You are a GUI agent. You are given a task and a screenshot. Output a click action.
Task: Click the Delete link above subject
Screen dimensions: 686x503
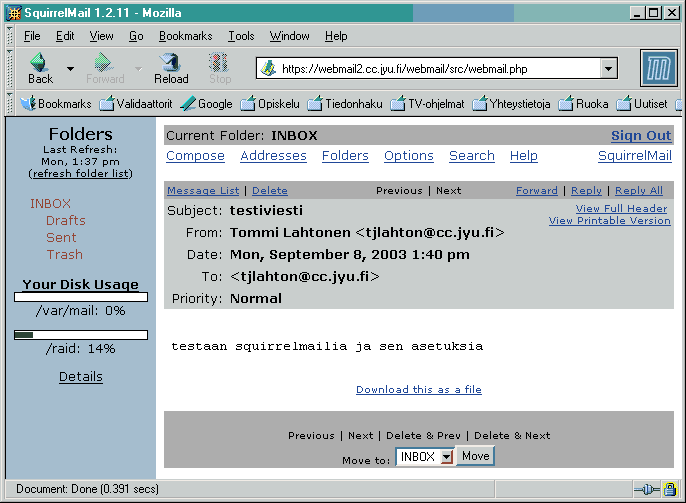pyautogui.click(x=270, y=191)
